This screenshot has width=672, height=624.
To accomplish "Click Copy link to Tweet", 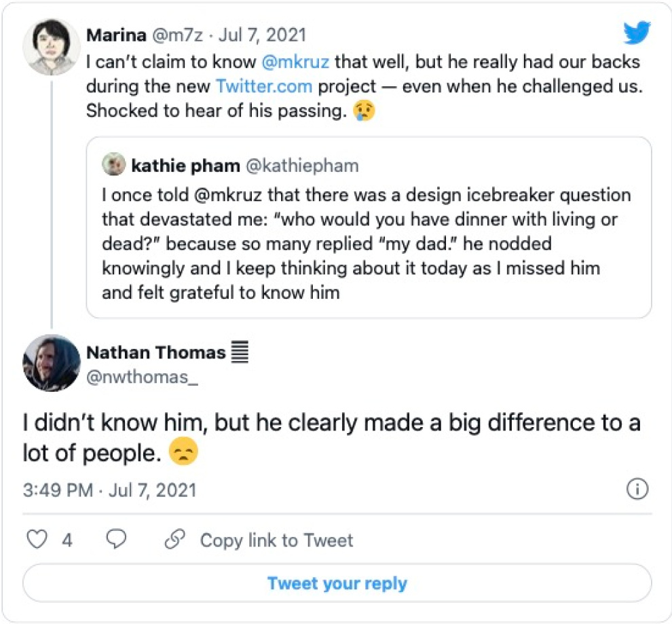I will point(276,540).
